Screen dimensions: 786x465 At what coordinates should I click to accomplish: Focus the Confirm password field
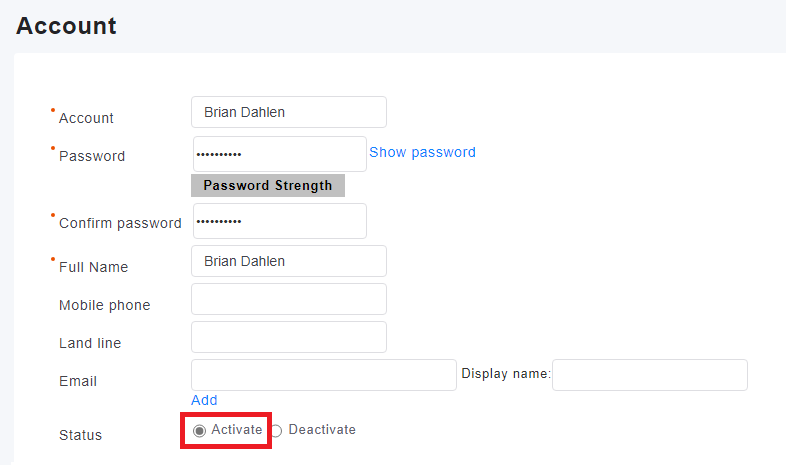(x=279, y=221)
